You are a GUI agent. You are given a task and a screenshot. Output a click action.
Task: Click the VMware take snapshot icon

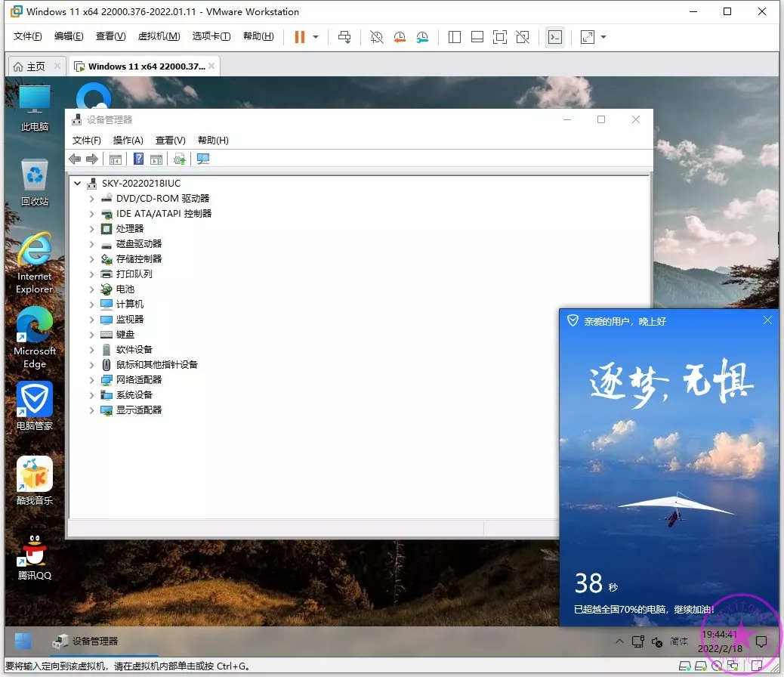376,37
